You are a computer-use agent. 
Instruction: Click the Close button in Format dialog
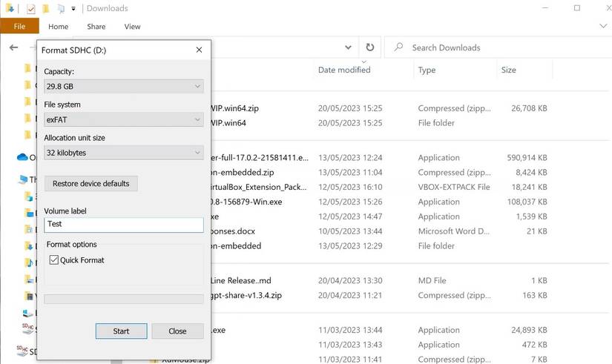pos(177,331)
